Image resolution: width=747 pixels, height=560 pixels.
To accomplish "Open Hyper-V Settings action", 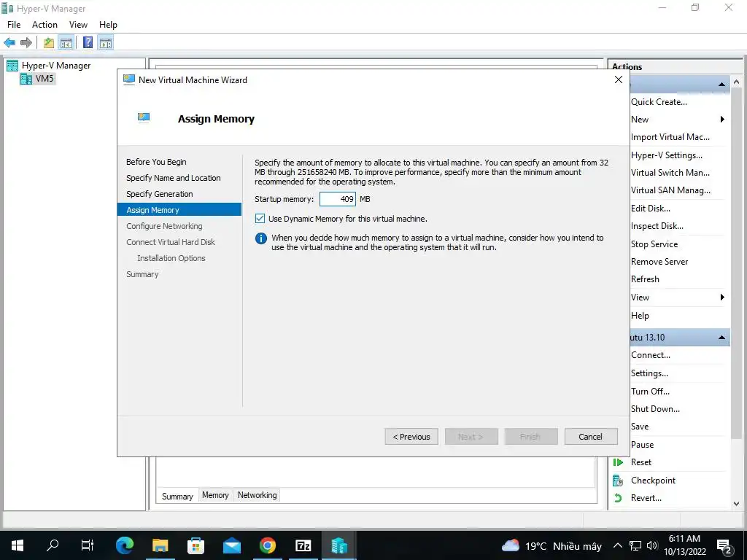I will point(667,155).
